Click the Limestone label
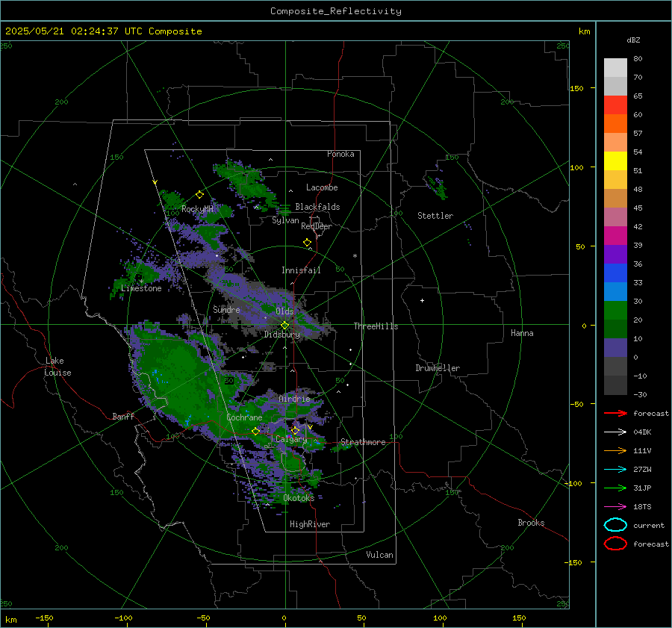 click(x=141, y=288)
